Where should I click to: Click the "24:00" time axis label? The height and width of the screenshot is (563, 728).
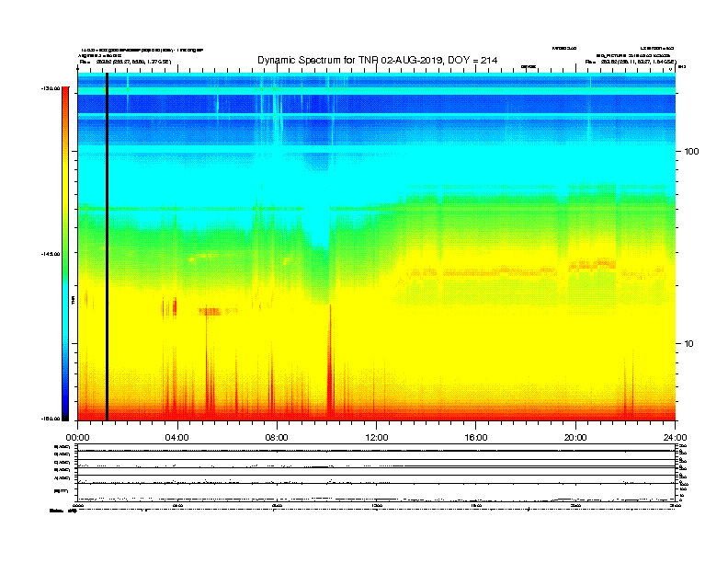click(675, 438)
